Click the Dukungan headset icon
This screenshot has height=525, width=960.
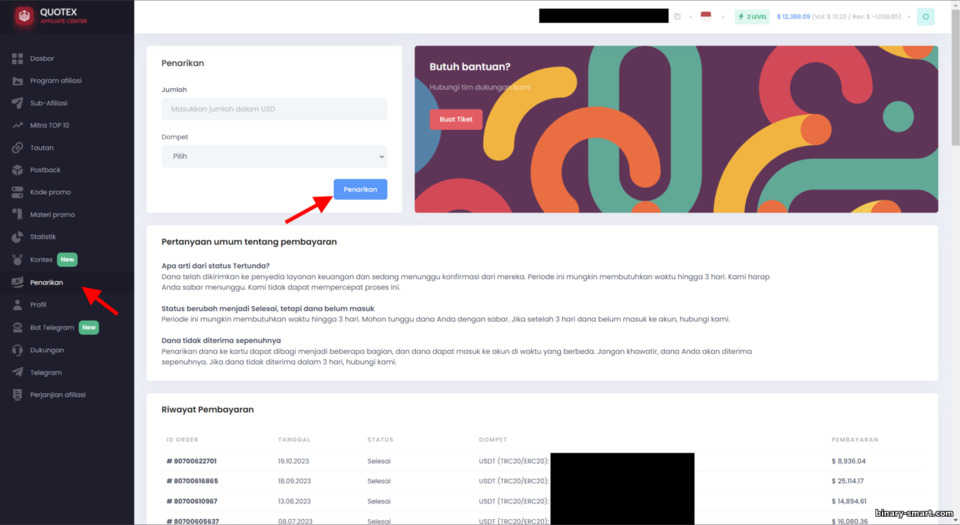pos(17,350)
